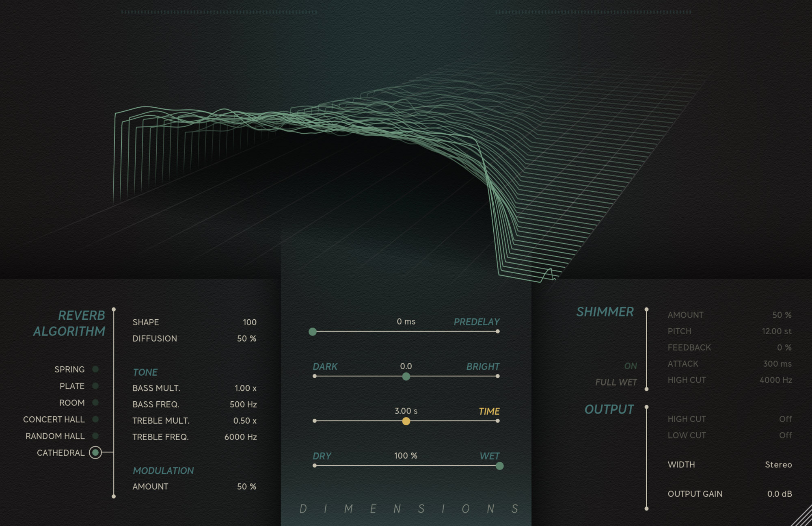Click the Width Stereo setting

pyautogui.click(x=778, y=465)
